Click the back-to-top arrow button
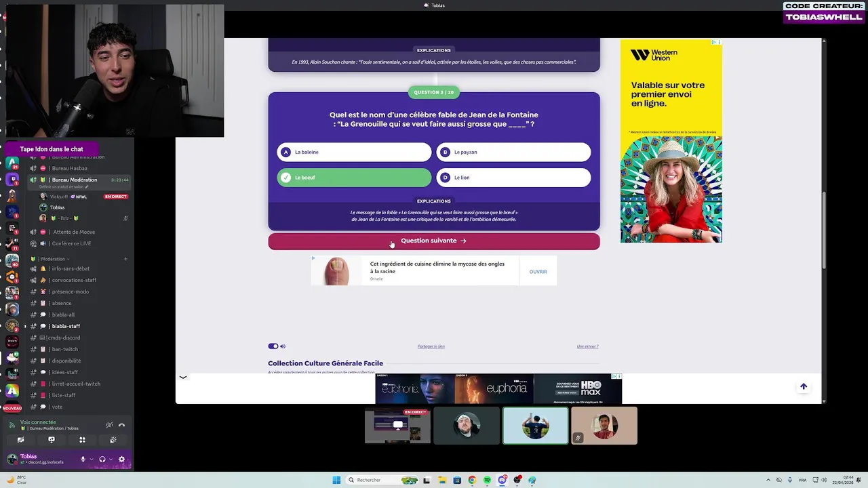The height and width of the screenshot is (488, 868). pos(804,386)
